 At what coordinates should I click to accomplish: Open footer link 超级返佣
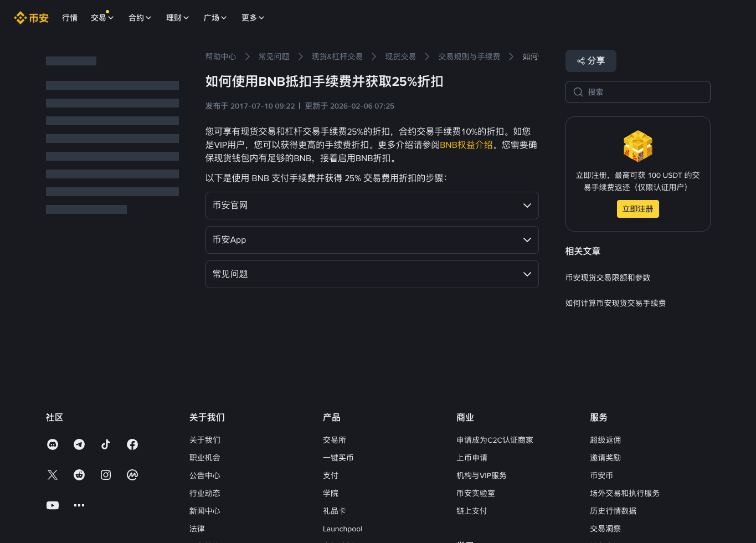click(605, 440)
